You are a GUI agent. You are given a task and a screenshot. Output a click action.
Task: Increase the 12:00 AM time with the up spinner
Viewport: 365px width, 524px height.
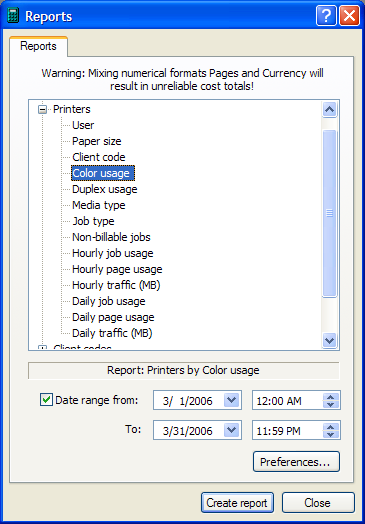point(331,396)
